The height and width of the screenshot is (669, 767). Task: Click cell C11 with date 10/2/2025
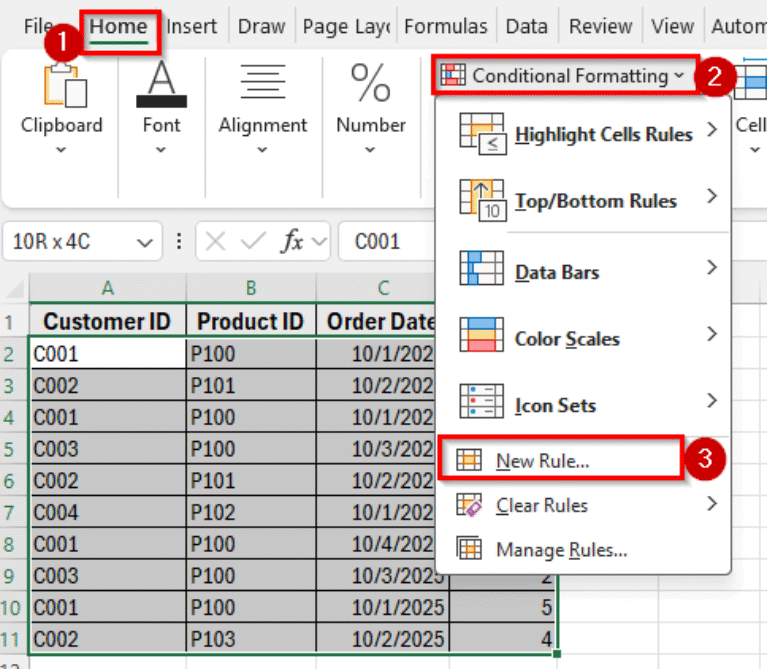[x=383, y=639]
